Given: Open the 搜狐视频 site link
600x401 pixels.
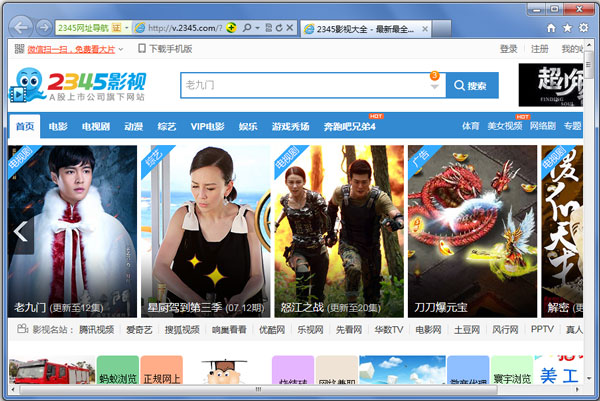Looking at the screenshot, I should click(182, 329).
